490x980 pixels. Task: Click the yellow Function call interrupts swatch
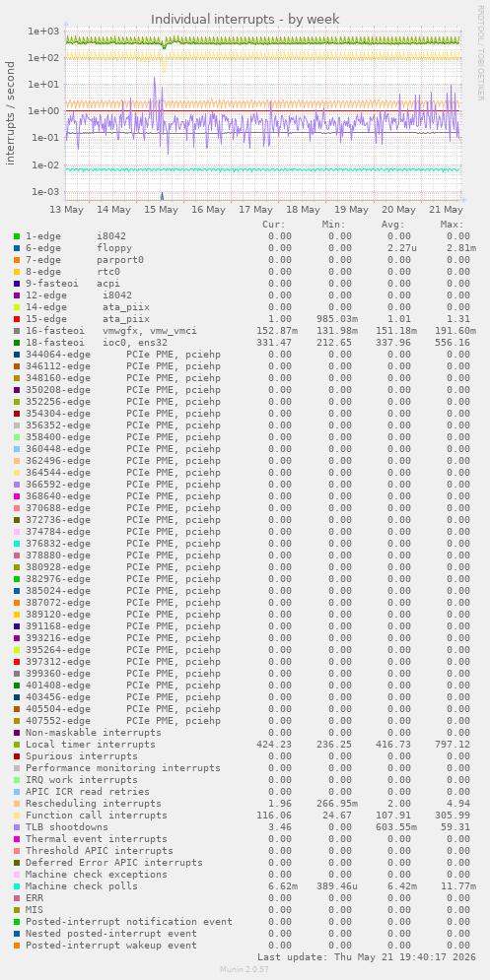(x=17, y=815)
